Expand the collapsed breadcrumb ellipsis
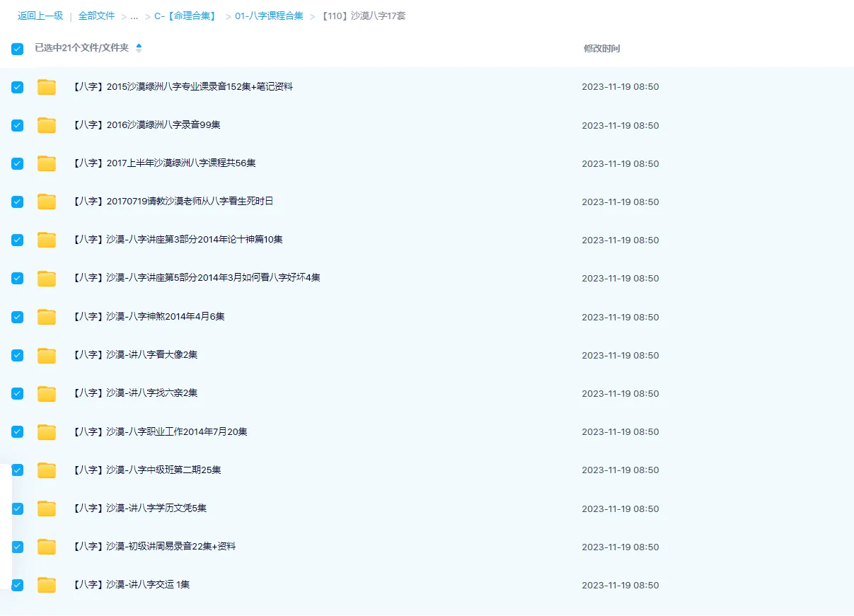The height and width of the screenshot is (616, 854). (x=134, y=16)
